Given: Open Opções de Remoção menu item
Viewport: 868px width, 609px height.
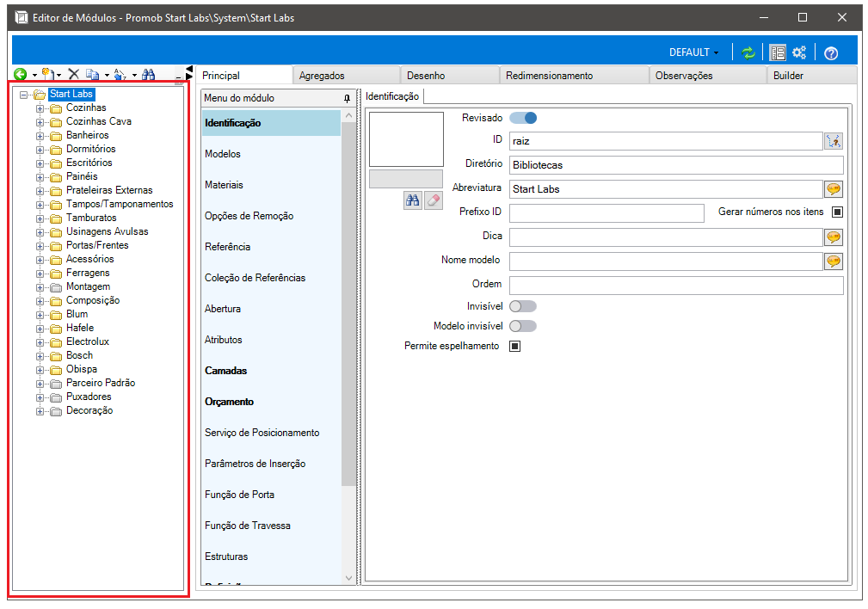Looking at the screenshot, I should [x=271, y=216].
